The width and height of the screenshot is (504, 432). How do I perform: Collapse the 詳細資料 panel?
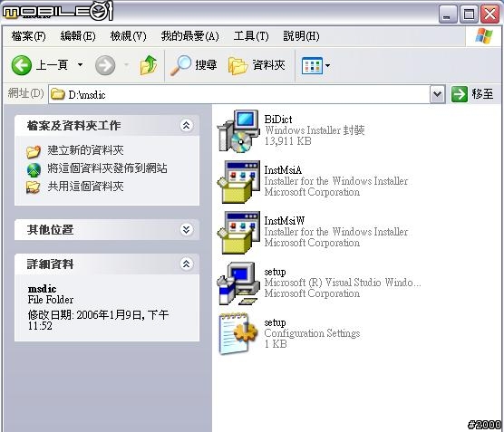[187, 264]
